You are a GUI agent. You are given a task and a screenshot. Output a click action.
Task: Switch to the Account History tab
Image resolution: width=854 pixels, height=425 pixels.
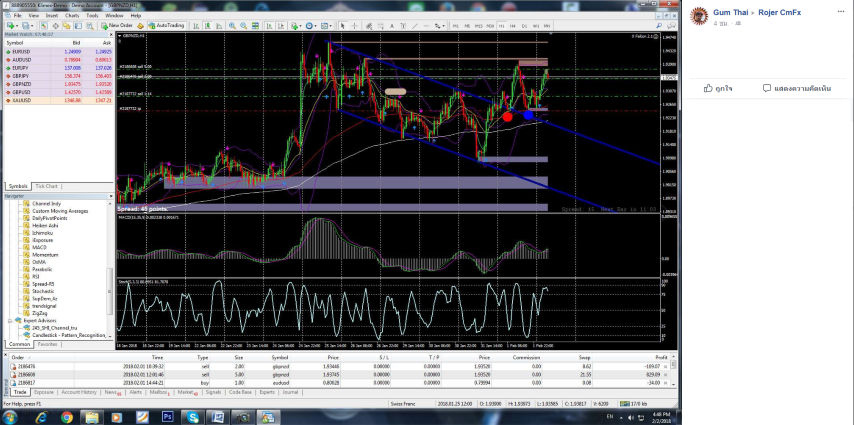click(79, 392)
